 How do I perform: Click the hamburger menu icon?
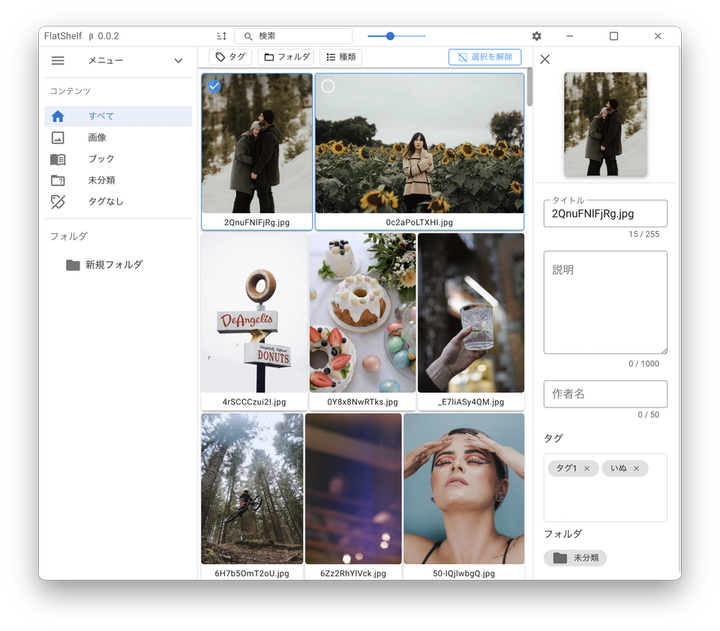click(x=58, y=61)
